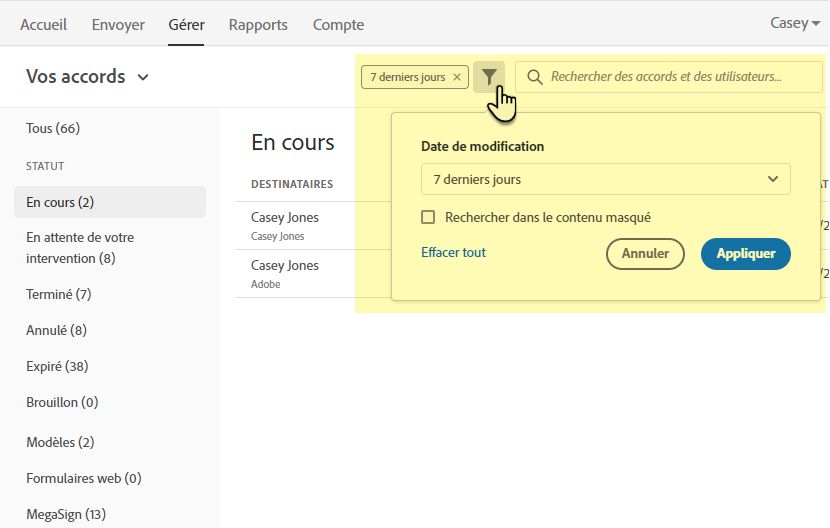
Task: Filter by Expiré (38)
Action: pyautogui.click(x=57, y=366)
